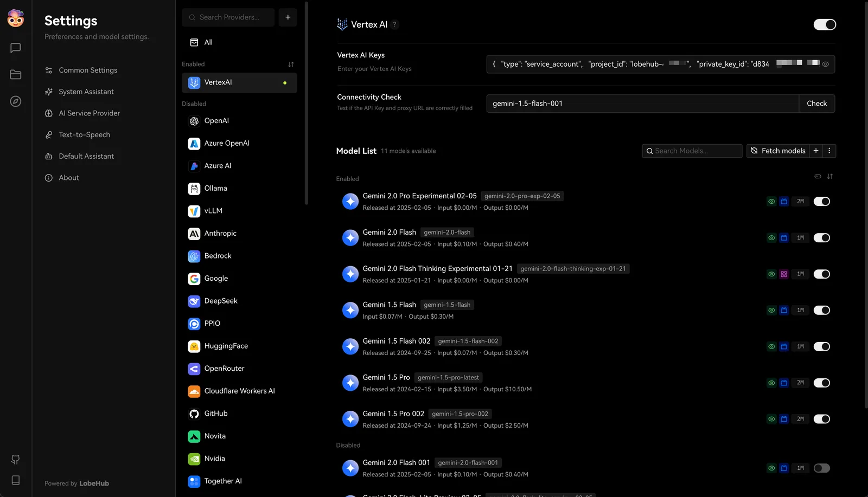
Task: Click the Check button for connectivity
Action: pyautogui.click(x=816, y=103)
